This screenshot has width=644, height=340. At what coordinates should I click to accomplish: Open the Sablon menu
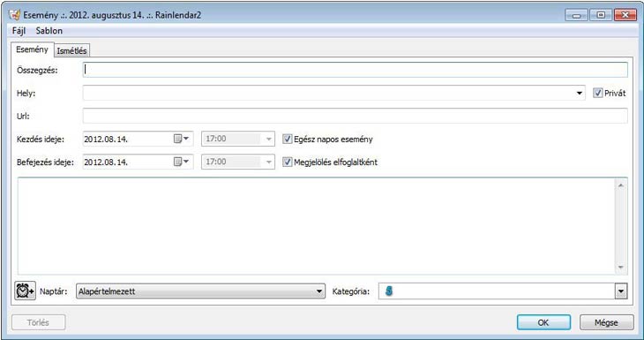(49, 31)
